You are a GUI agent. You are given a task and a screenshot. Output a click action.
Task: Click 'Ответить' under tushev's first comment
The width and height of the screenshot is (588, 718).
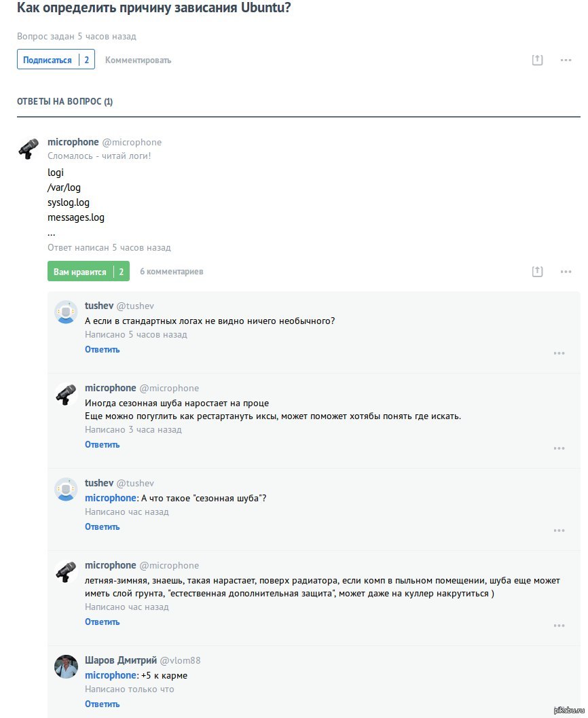coord(102,350)
